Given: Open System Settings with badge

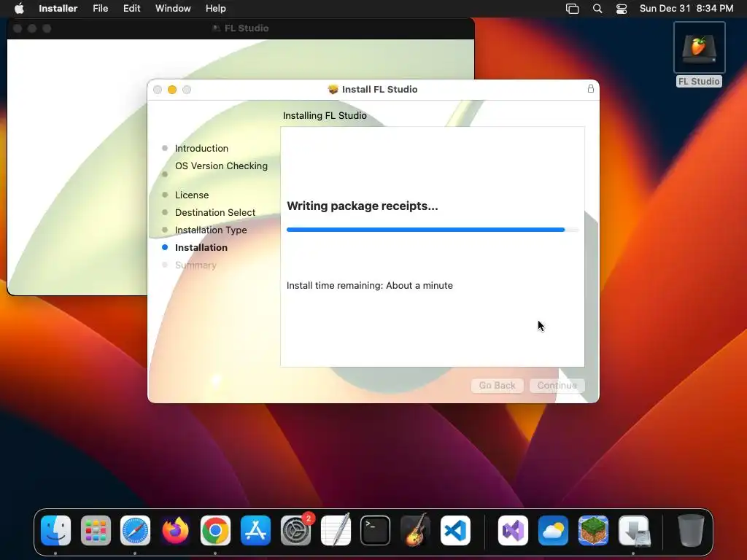Looking at the screenshot, I should click(x=296, y=530).
